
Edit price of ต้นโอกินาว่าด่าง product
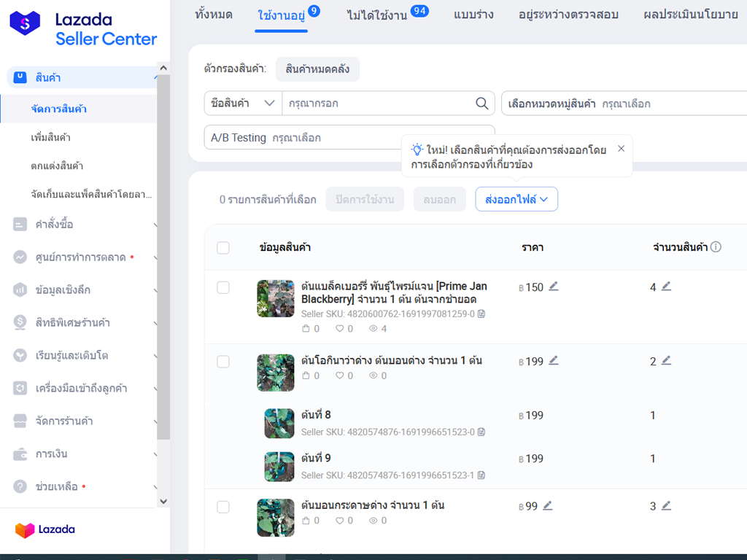click(553, 361)
